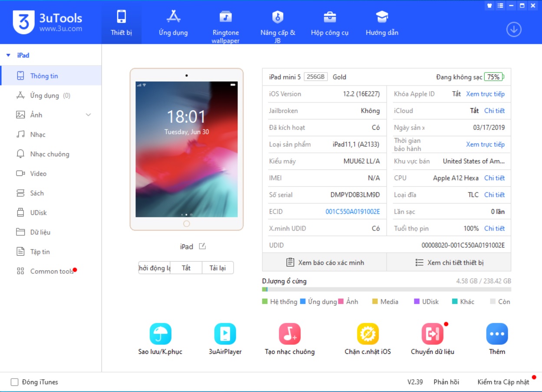Screen dimensions: 542x392
Task: Tick the Đóng iTunes checkbox
Action: point(15,382)
